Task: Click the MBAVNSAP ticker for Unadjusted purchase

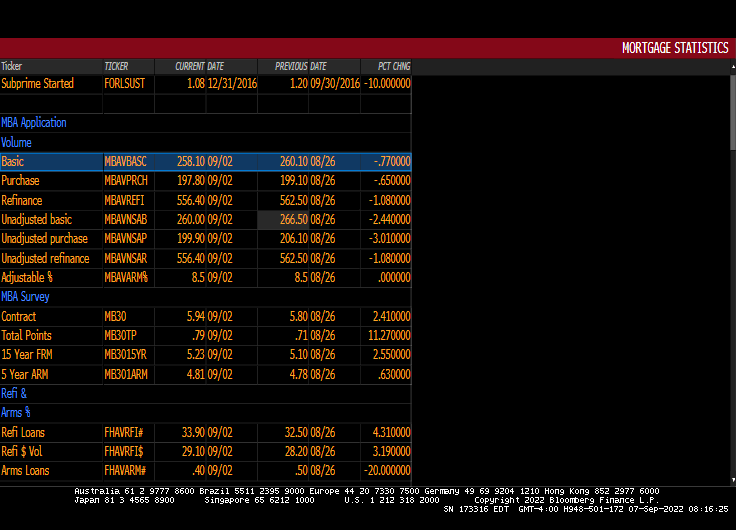Action: (125, 239)
